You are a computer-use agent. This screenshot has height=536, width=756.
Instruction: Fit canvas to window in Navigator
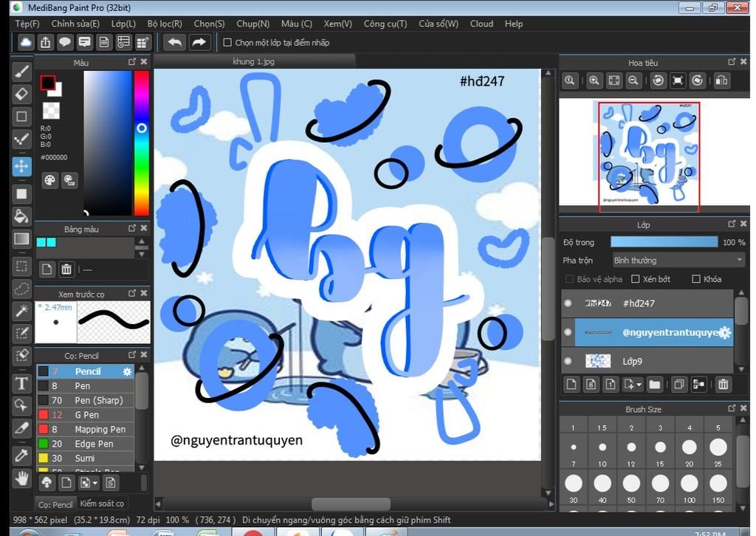[x=614, y=80]
